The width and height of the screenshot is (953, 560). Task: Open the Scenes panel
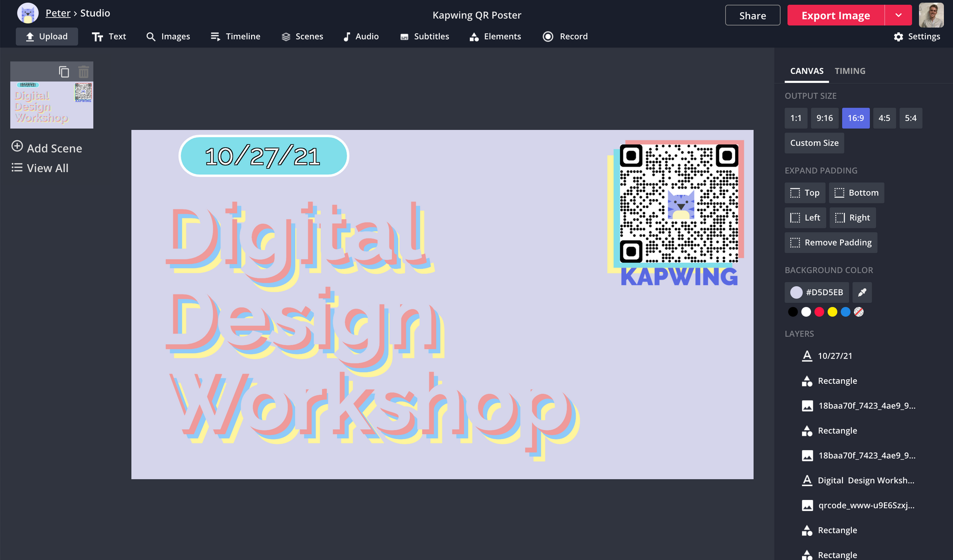303,36
